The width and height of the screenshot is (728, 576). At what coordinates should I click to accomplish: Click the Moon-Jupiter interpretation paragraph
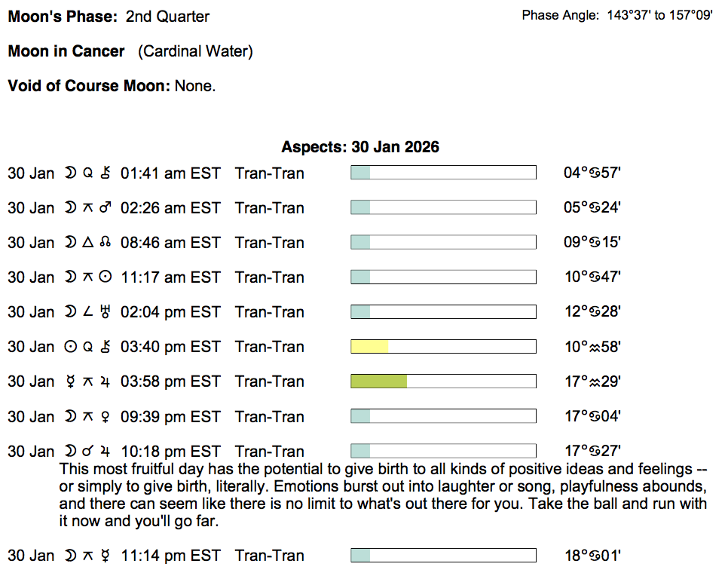pos(383,495)
